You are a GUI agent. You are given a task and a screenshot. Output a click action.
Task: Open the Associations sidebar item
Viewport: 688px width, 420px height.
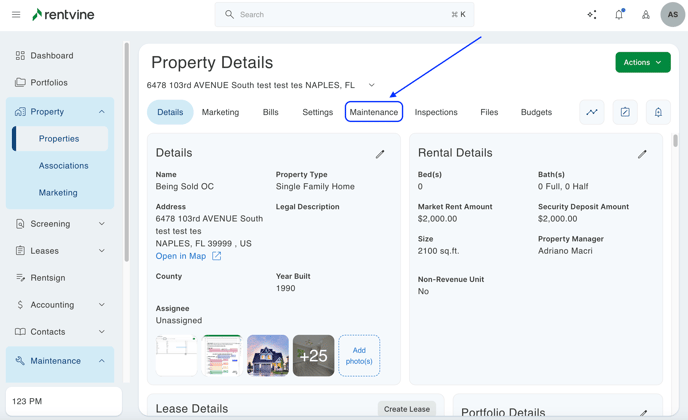[x=64, y=166]
